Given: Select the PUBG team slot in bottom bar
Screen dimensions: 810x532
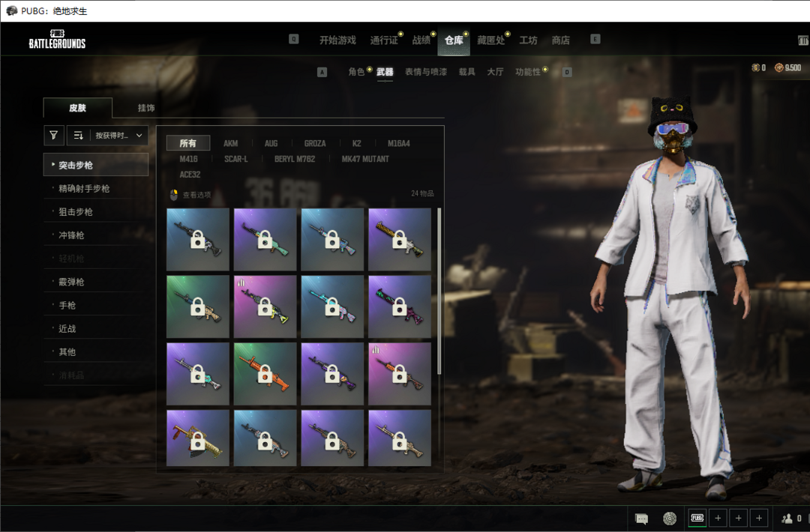Looking at the screenshot, I should click(x=697, y=518).
